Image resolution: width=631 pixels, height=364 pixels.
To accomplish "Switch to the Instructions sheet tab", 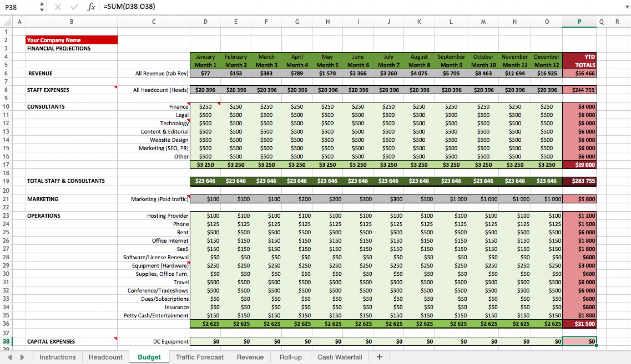I will pos(58,357).
